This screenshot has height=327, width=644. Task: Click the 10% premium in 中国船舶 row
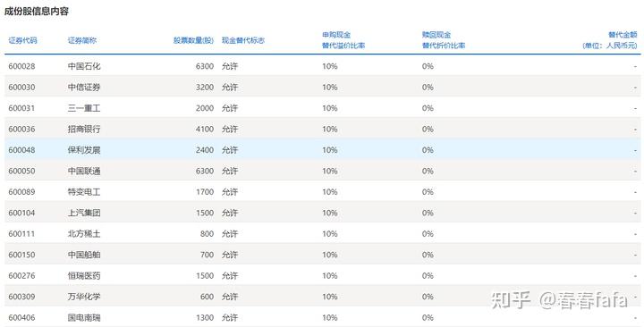click(330, 255)
